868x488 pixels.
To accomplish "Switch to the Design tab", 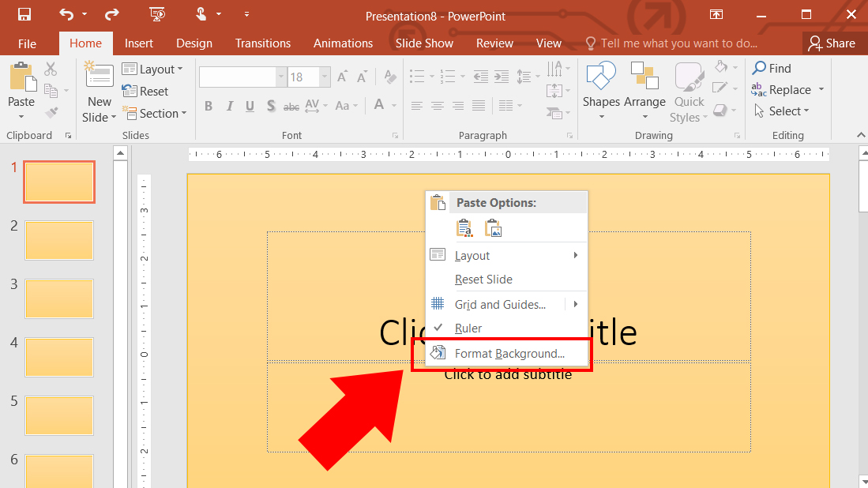I will pyautogui.click(x=194, y=43).
